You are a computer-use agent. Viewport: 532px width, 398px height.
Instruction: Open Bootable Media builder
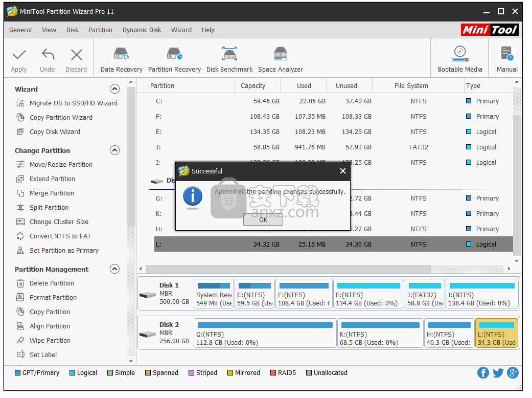[x=460, y=60]
